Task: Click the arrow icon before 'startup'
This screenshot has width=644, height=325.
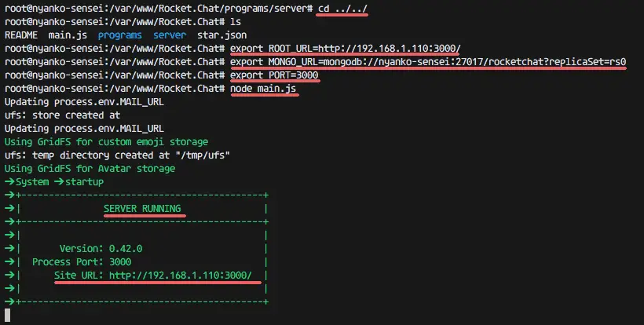Action: (59, 181)
